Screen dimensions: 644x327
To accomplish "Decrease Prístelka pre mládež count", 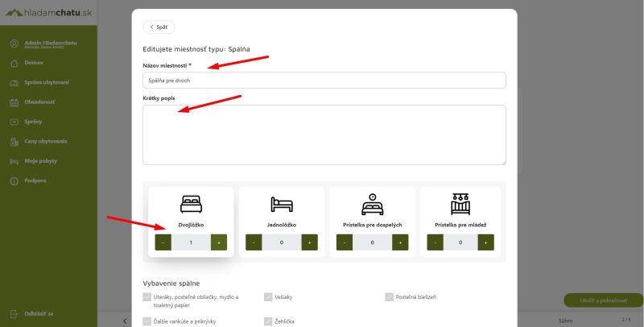I will (x=435, y=242).
